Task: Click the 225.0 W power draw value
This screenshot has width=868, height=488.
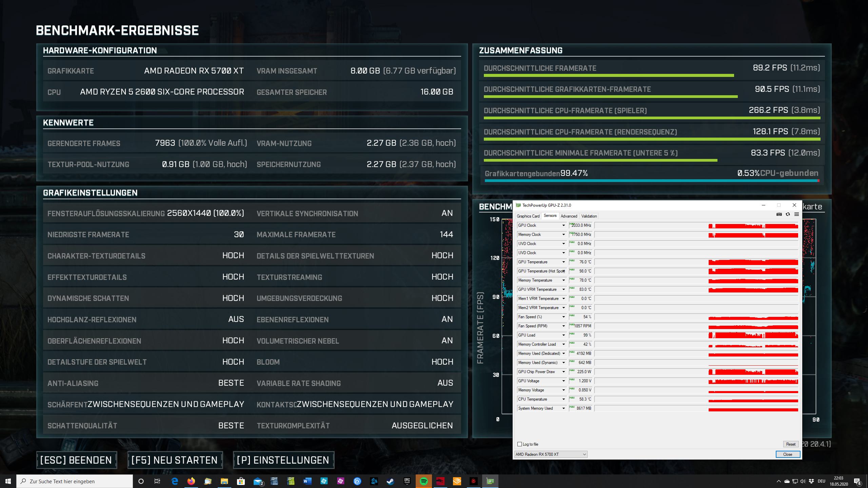Action: tap(580, 372)
